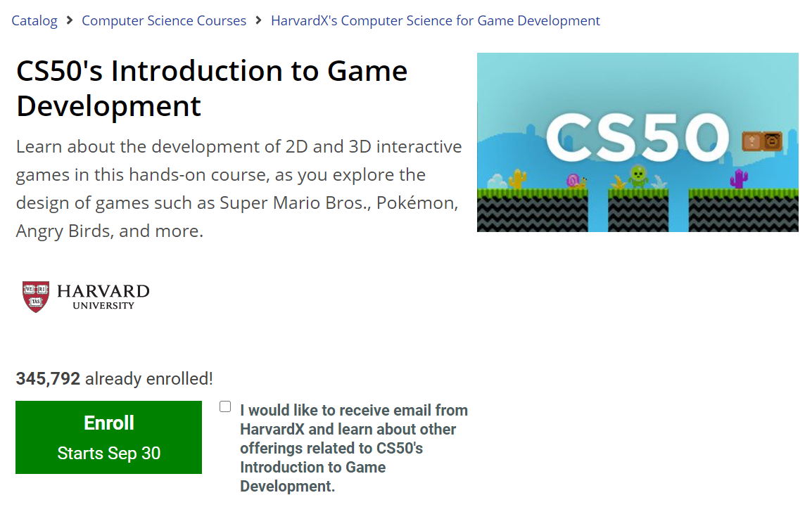812x507 pixels.
Task: Open the Catalog breadcrumb link
Action: tap(34, 20)
